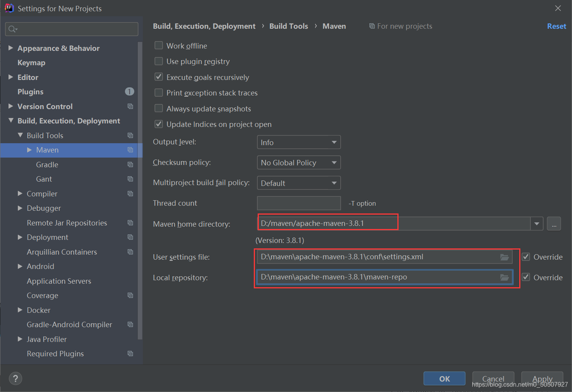Image resolution: width=572 pixels, height=392 pixels.
Task: Select Java Profiler in the tree
Action: [47, 339]
